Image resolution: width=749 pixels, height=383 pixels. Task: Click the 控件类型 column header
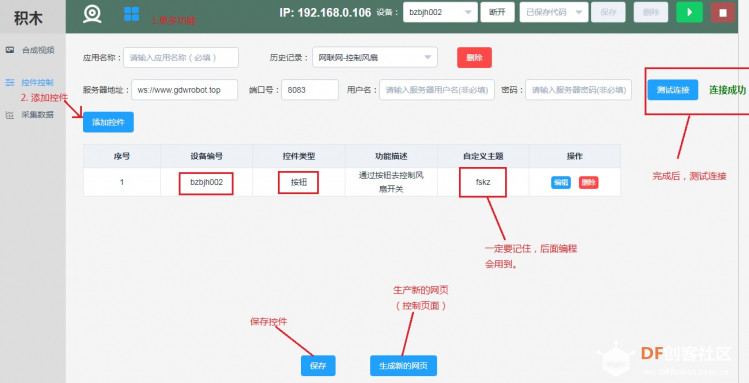tap(299, 156)
